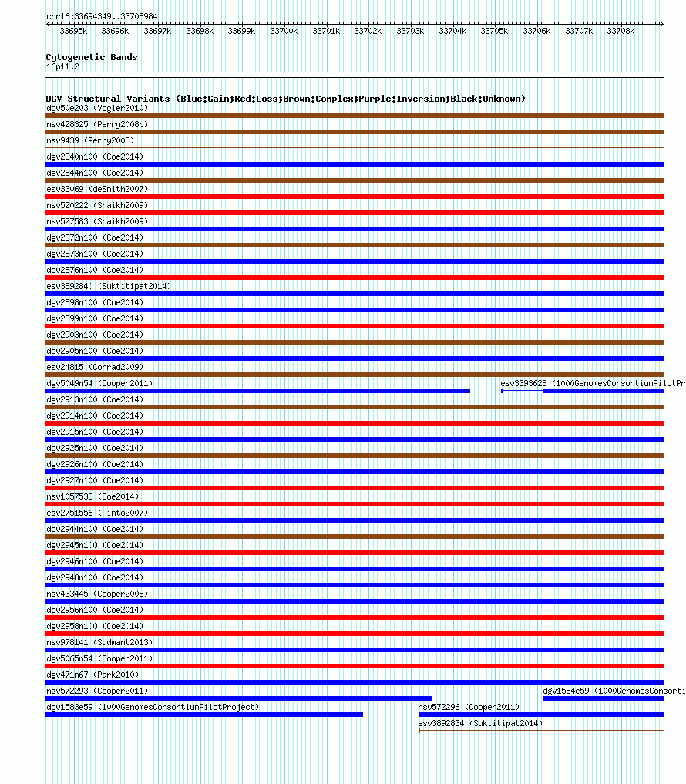Open the dgv2944n100 (Coe2014) label

95,529
